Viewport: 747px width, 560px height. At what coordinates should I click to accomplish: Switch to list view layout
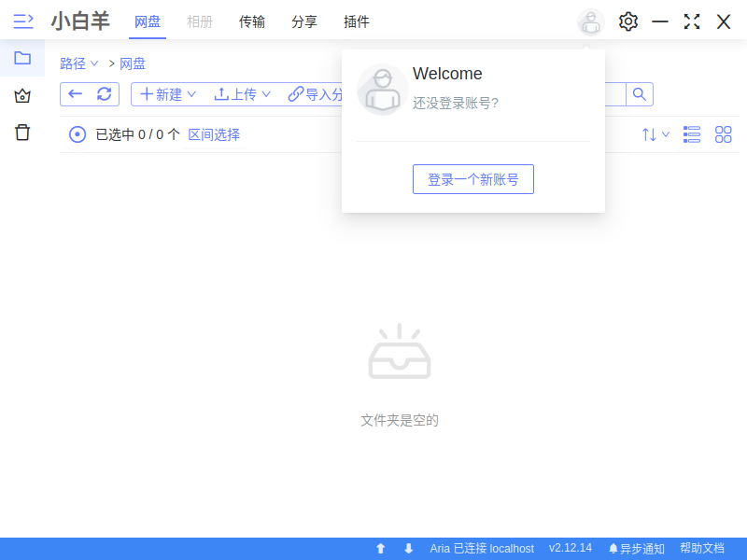coord(691,134)
